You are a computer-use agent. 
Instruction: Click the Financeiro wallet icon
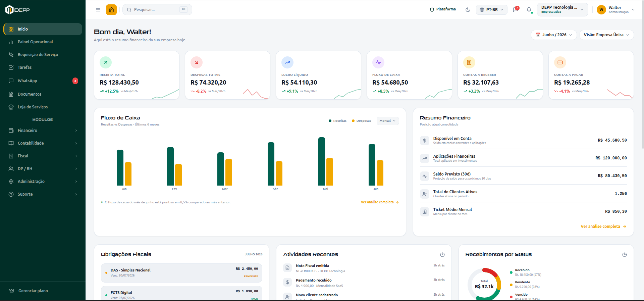click(11, 131)
